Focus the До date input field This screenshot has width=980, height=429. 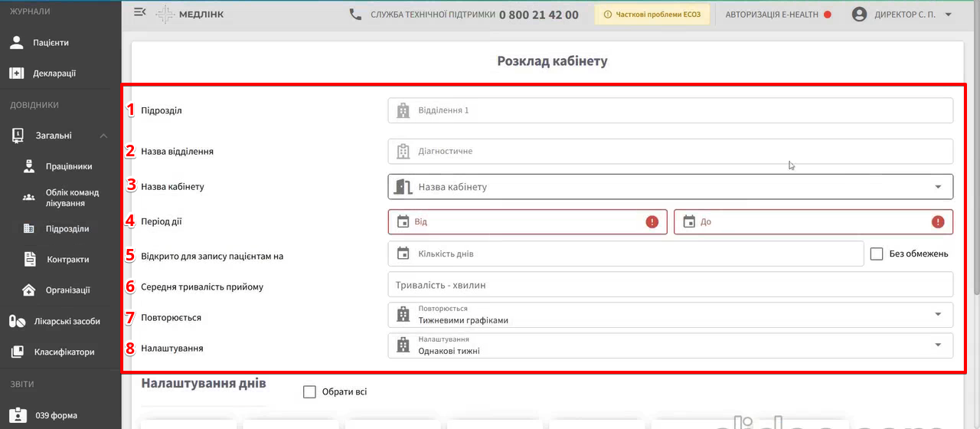813,221
